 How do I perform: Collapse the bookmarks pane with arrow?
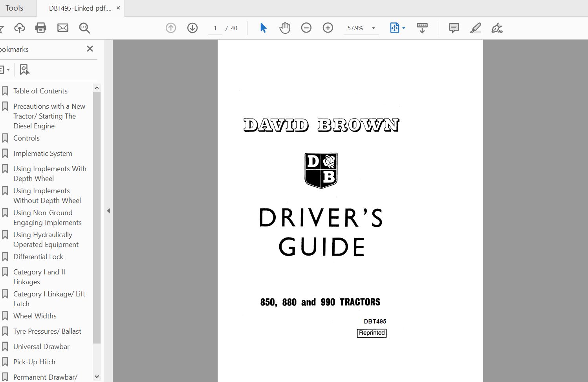pyautogui.click(x=108, y=211)
